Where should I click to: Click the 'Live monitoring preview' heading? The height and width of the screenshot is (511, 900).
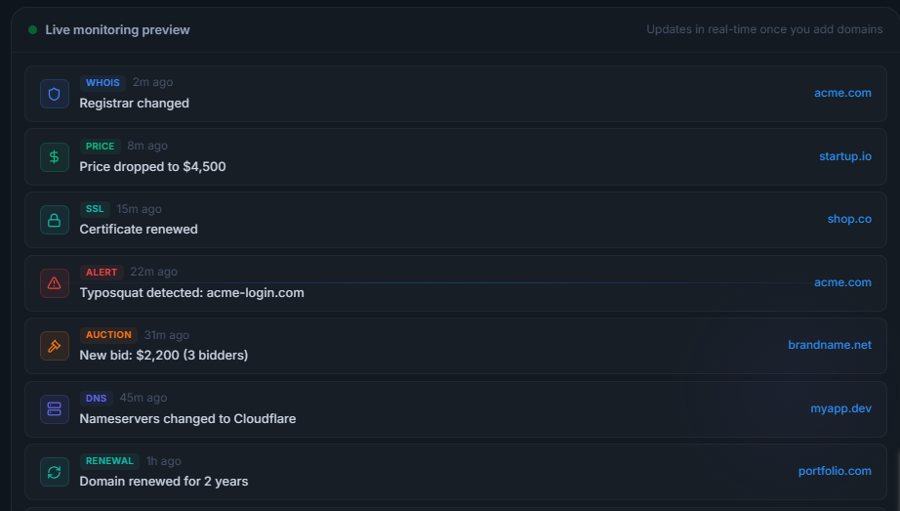pos(118,30)
